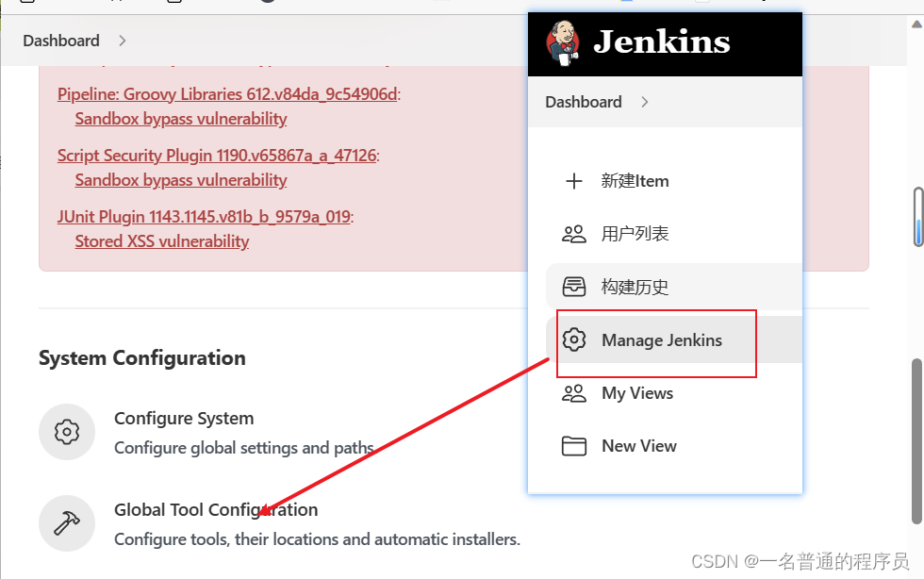Click the inbox icon beside 构建历史
Image resolution: width=924 pixels, height=579 pixels.
coord(574,287)
